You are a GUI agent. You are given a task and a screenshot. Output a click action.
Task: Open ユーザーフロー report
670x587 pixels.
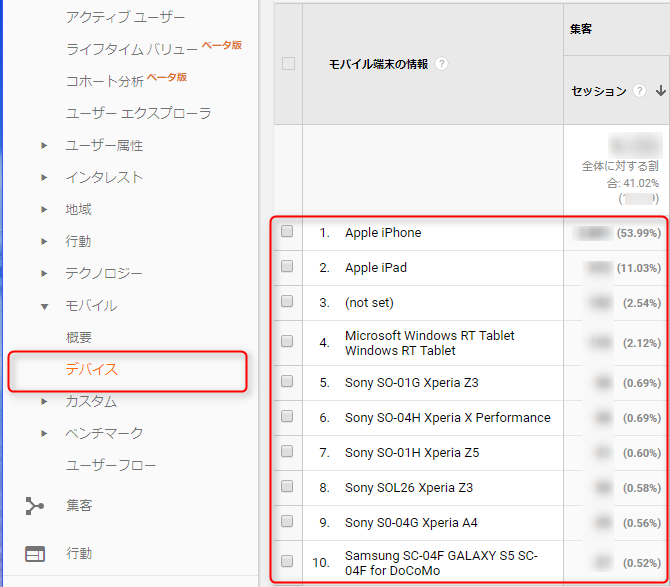[111, 465]
